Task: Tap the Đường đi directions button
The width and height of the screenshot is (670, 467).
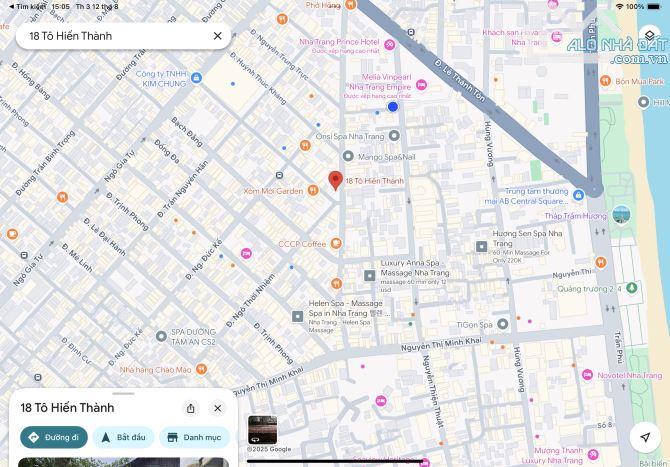Action: click(54, 437)
